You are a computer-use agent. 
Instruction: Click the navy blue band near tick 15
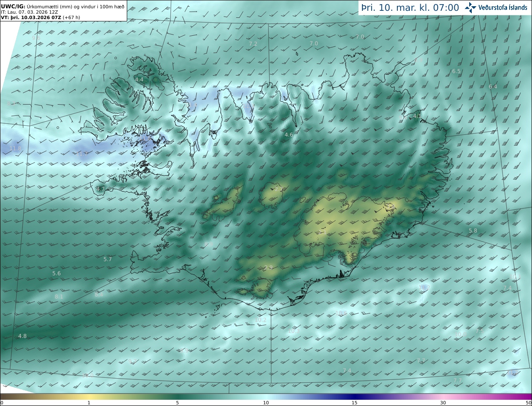355,396
